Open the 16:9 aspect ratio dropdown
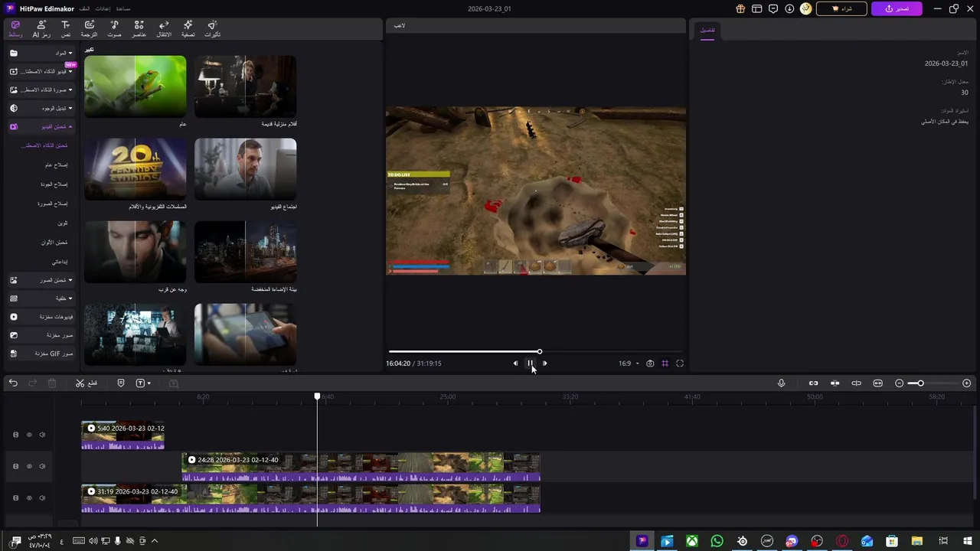This screenshot has width=980, height=551. 629,364
